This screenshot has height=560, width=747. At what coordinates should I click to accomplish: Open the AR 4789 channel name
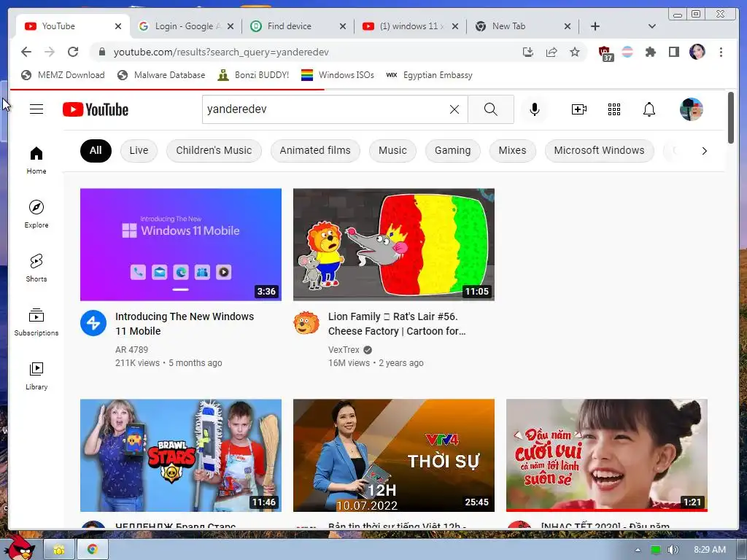(131, 349)
